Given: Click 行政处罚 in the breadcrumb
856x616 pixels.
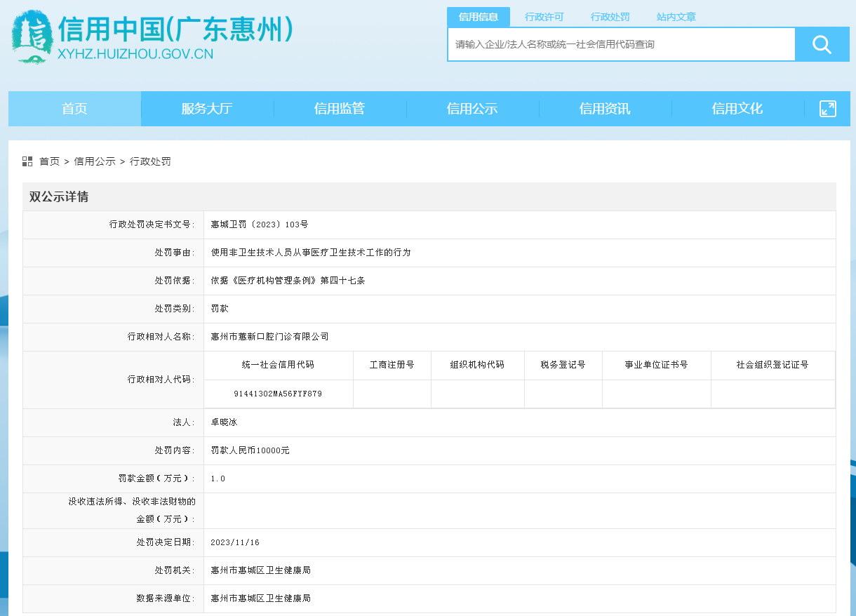Looking at the screenshot, I should pos(150,161).
